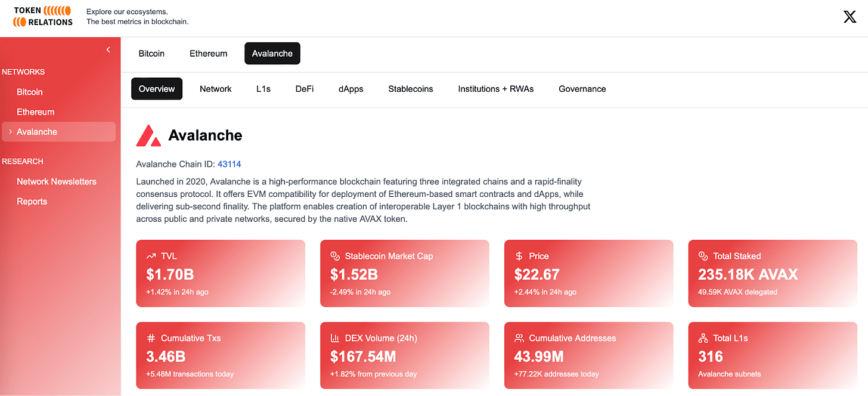868x396 pixels.
Task: Click the Total Staked coins icon
Action: [703, 256]
